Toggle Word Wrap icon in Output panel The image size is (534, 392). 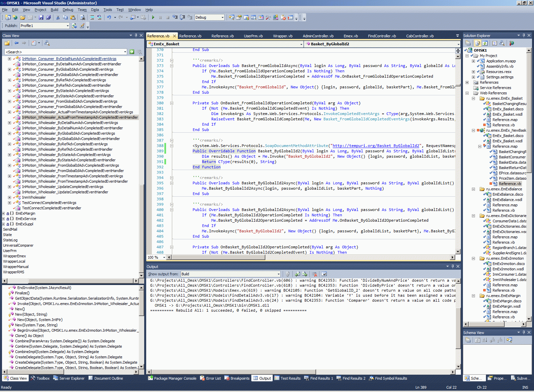point(324,274)
